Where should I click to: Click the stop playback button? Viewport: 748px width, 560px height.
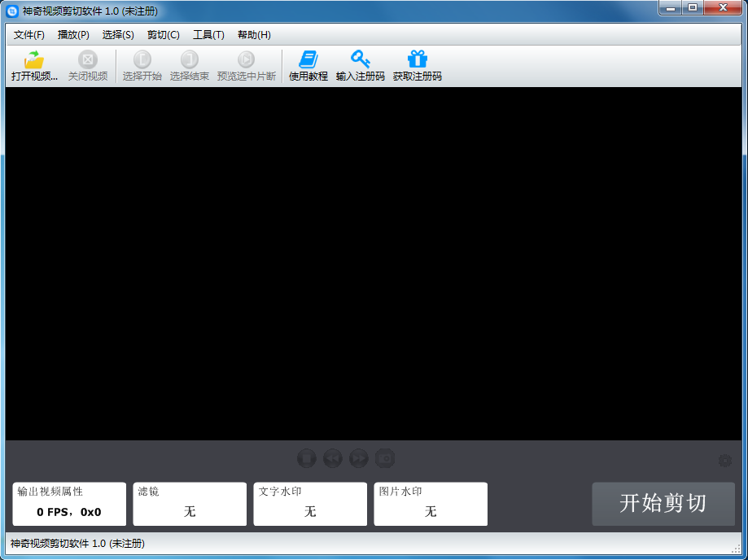click(x=307, y=458)
